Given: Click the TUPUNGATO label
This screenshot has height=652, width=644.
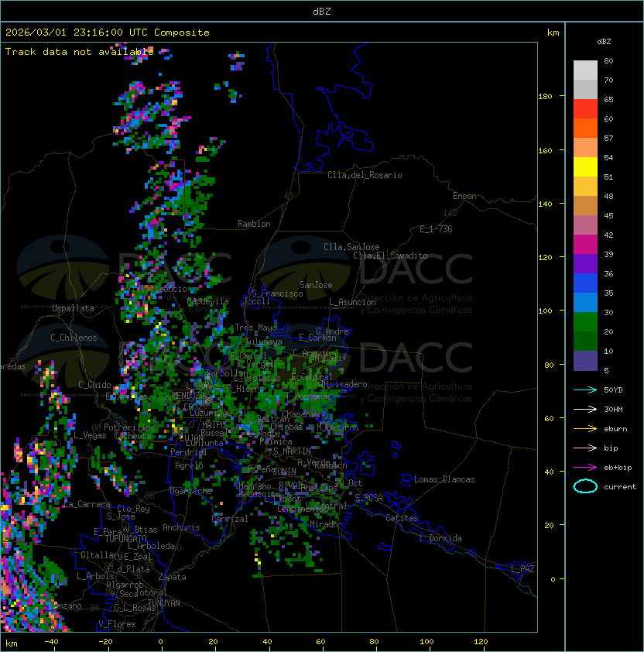Looking at the screenshot, I should pos(125,538).
